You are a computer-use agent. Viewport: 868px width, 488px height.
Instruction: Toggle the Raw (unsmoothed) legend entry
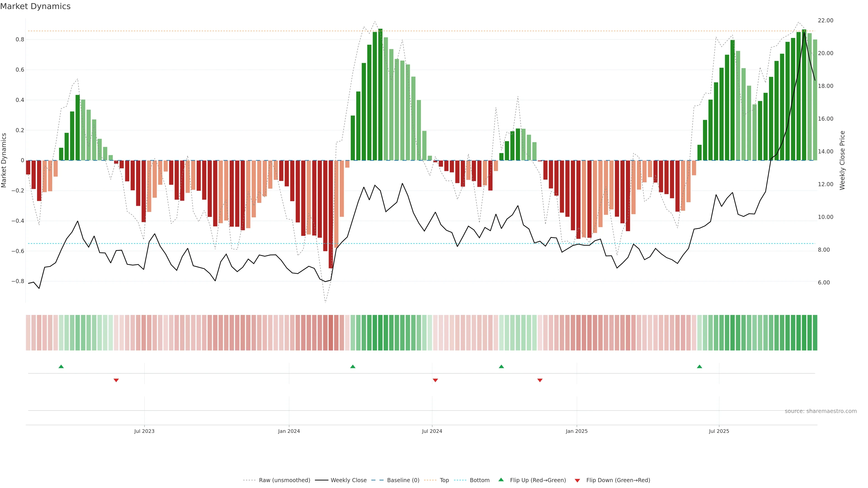click(x=284, y=480)
